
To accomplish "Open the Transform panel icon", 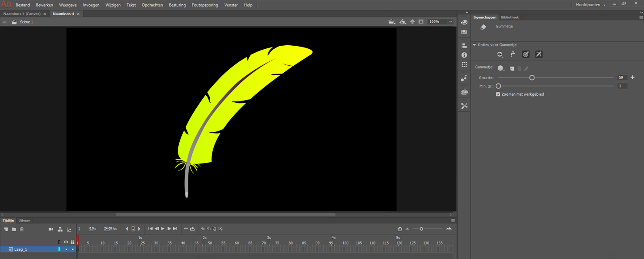I will click(x=464, y=64).
